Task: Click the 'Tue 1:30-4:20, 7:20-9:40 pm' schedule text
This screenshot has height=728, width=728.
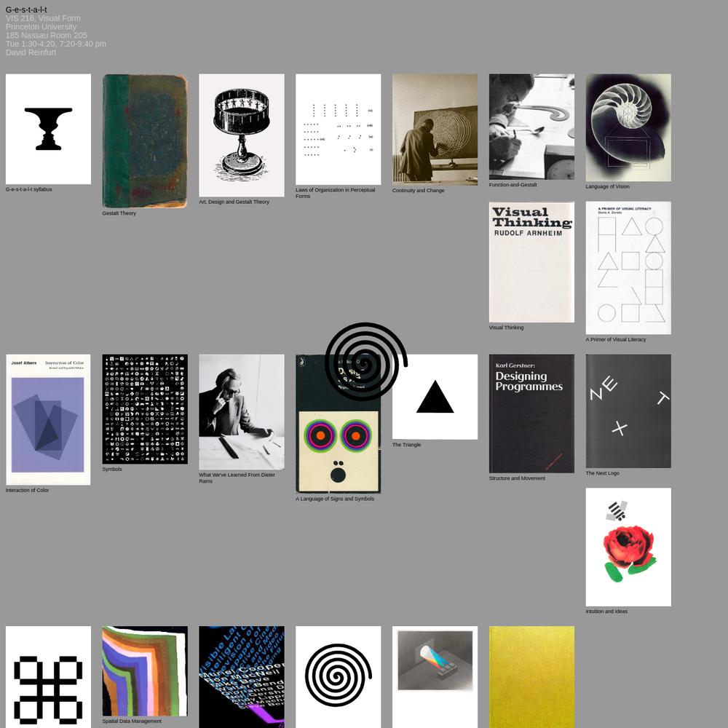Action: tap(56, 44)
